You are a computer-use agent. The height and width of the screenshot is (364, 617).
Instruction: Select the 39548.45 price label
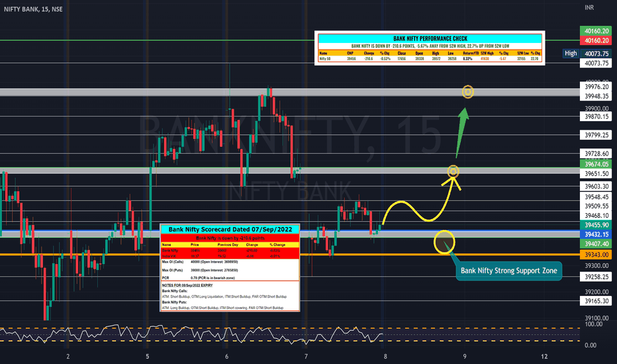tap(596, 197)
